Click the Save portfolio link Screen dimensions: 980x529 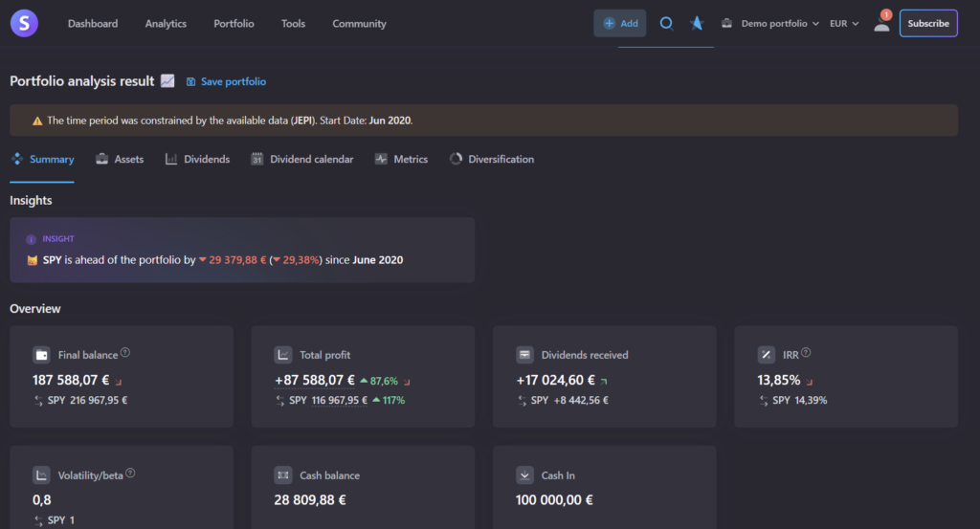pyautogui.click(x=226, y=82)
